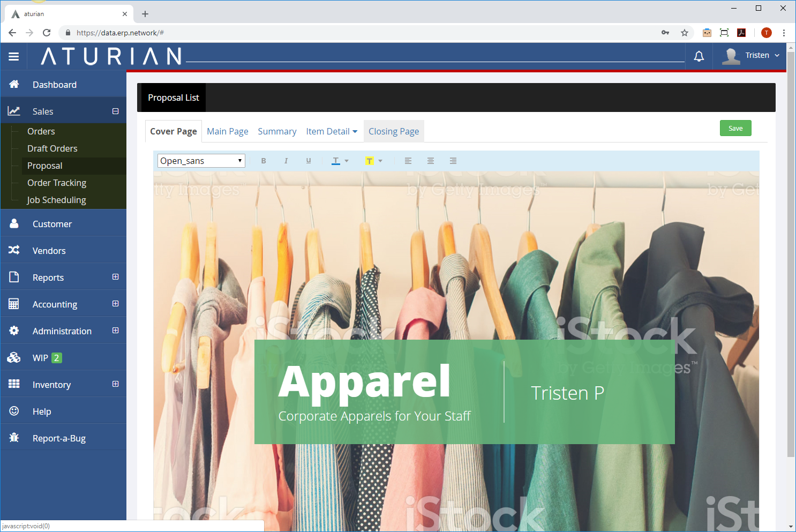Viewport: 796px width, 532px height.
Task: Align text right in editor
Action: click(x=453, y=161)
